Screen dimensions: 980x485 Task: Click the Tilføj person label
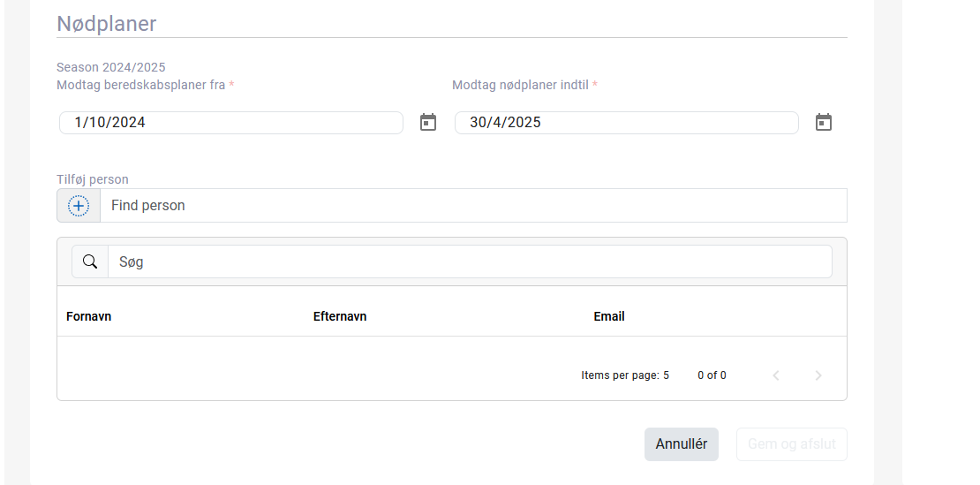point(93,179)
